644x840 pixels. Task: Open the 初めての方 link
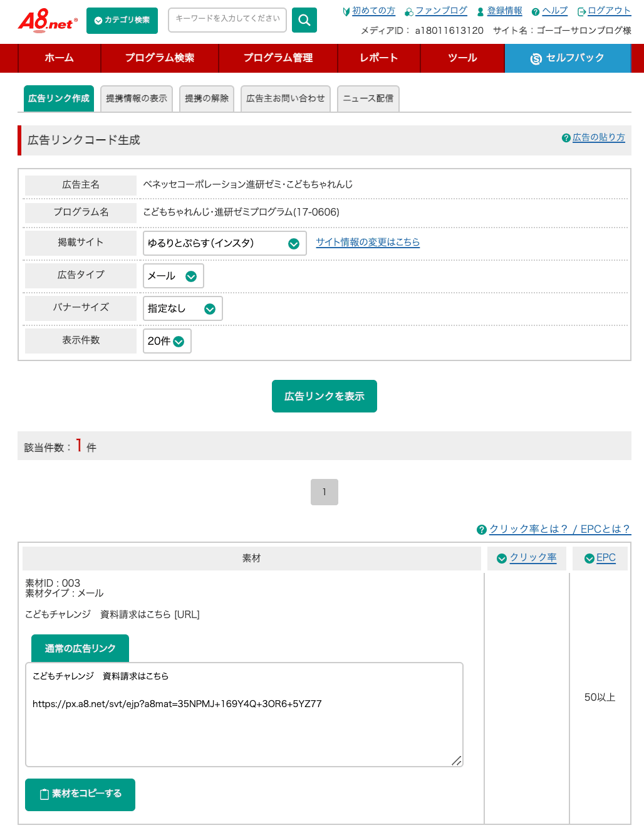373,11
